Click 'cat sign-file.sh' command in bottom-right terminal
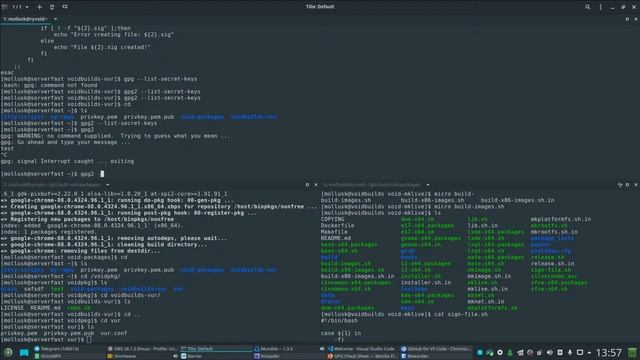This screenshot has width=640, height=360. click(461, 314)
